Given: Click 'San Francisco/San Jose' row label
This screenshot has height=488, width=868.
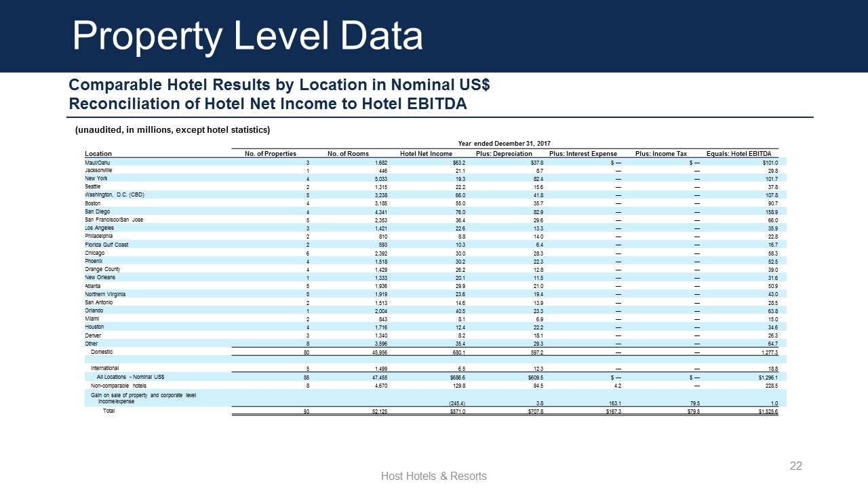Looking at the screenshot, I should tap(114, 220).
